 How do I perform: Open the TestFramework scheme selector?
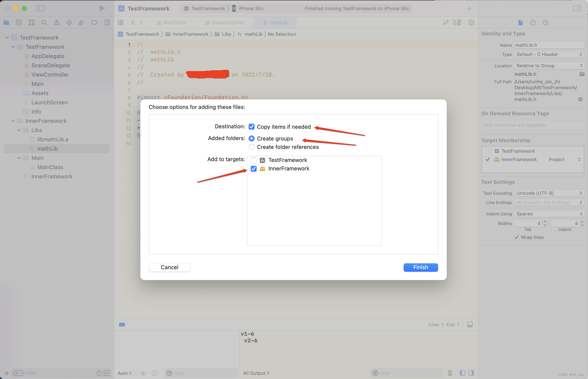tap(205, 8)
